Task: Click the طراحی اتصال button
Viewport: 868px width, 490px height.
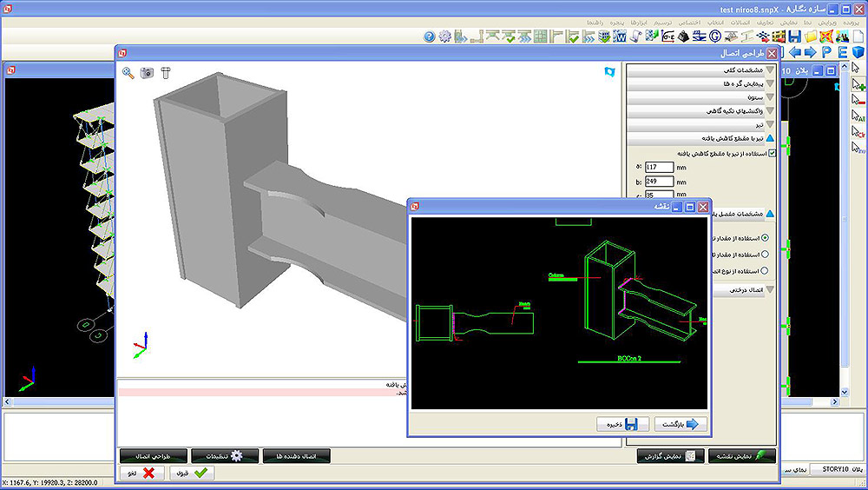Action: point(154,455)
